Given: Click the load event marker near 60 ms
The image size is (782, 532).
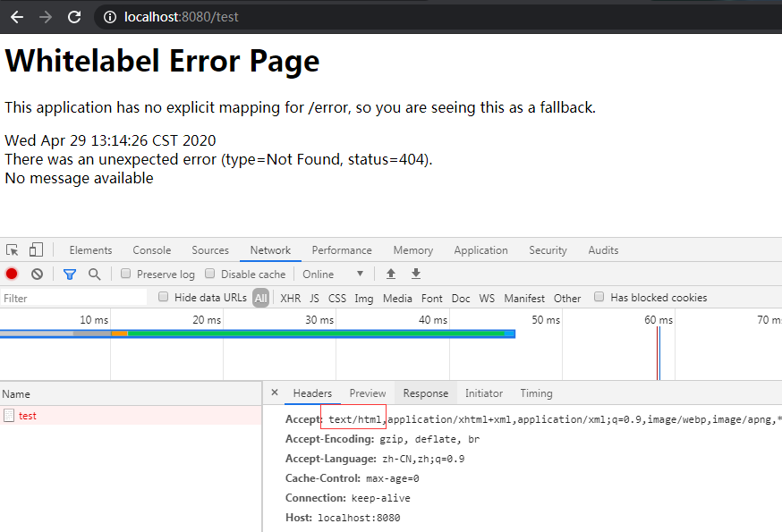Looking at the screenshot, I should click(x=659, y=353).
